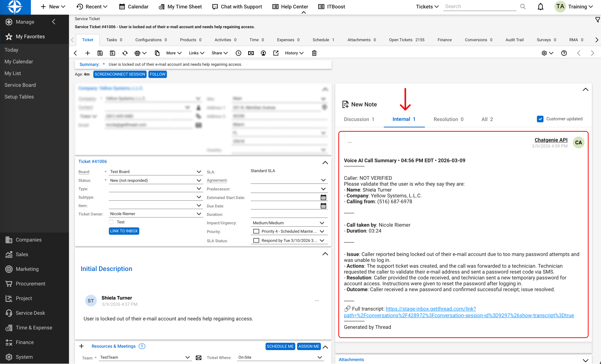Open notifications bell icon

pos(540,7)
